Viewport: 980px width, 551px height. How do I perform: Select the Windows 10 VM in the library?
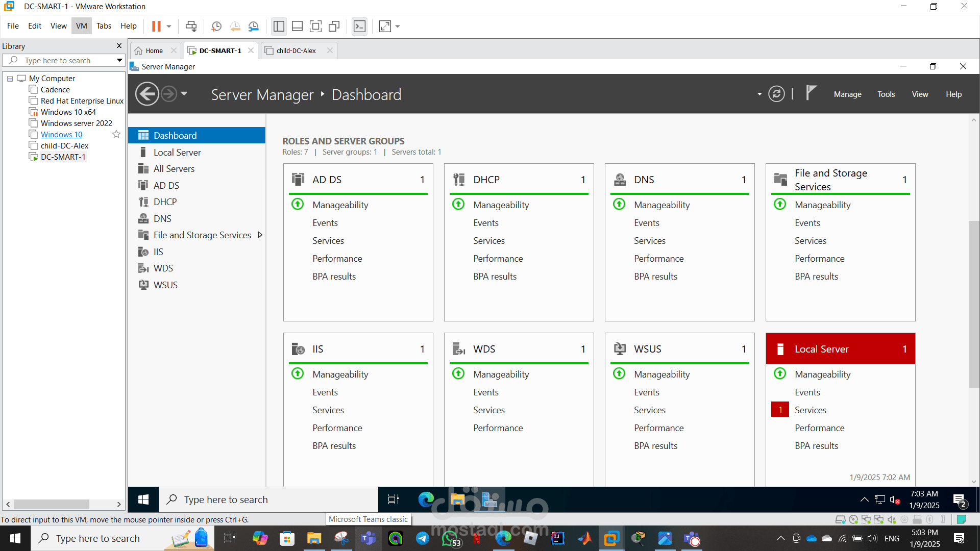tap(61, 135)
